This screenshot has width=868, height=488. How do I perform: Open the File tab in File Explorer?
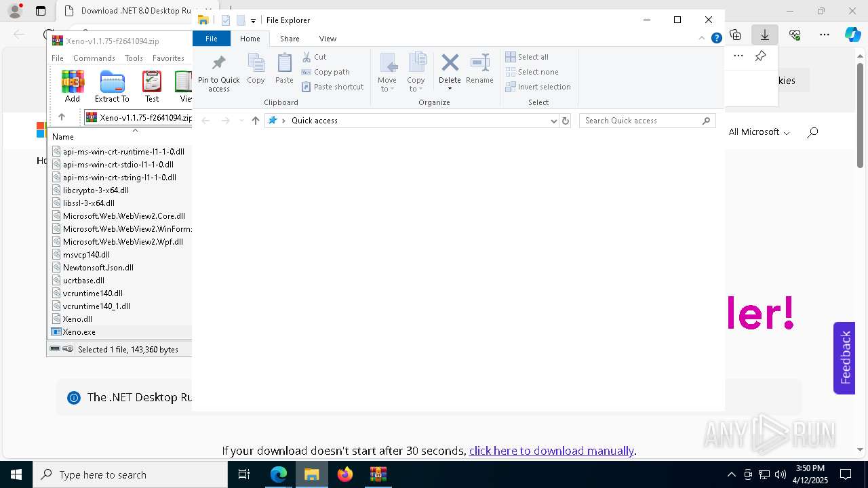pos(212,39)
